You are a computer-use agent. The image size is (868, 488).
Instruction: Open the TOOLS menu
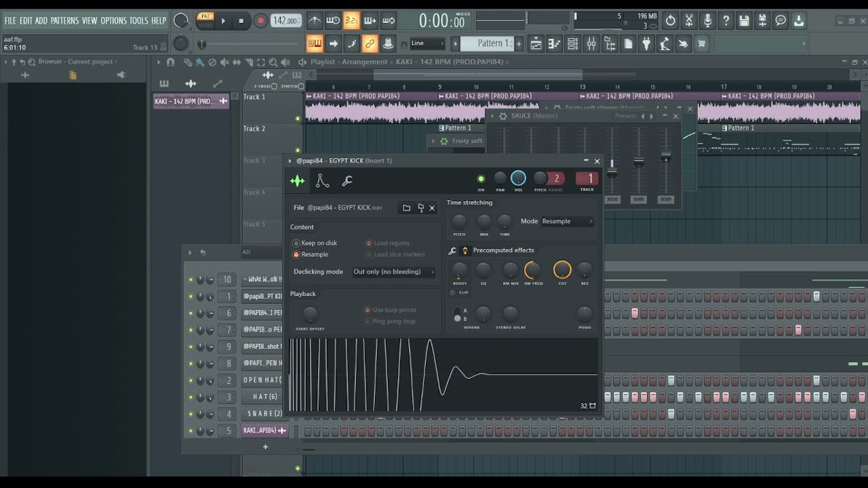click(138, 21)
